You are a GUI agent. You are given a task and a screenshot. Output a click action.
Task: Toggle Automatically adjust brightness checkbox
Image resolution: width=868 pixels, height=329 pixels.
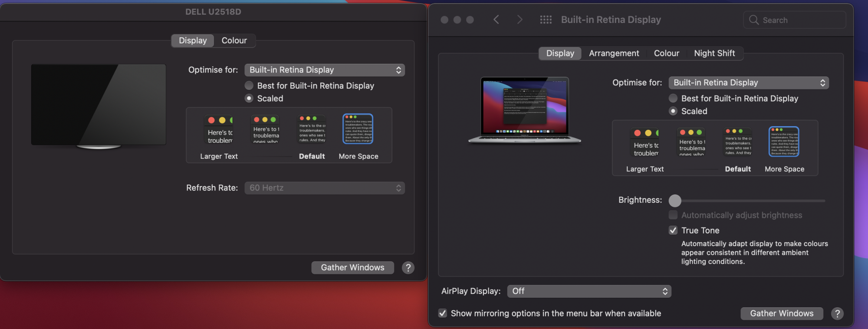(673, 215)
